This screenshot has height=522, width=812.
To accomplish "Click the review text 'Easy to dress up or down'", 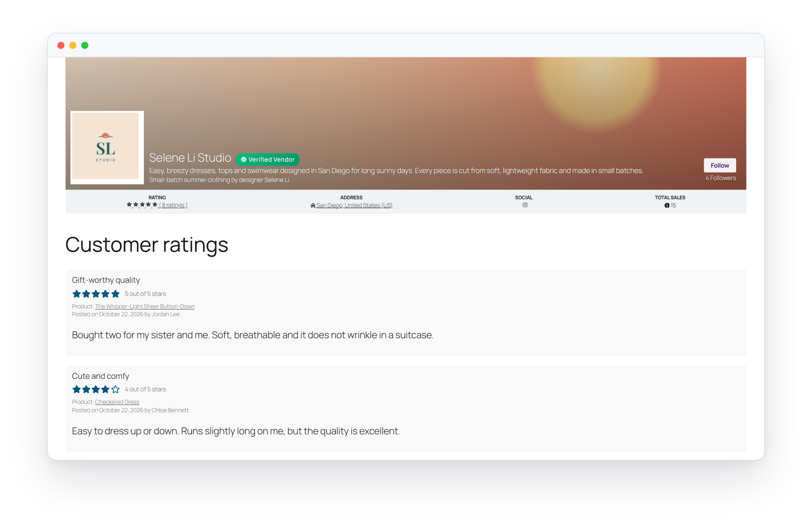I will (x=236, y=431).
